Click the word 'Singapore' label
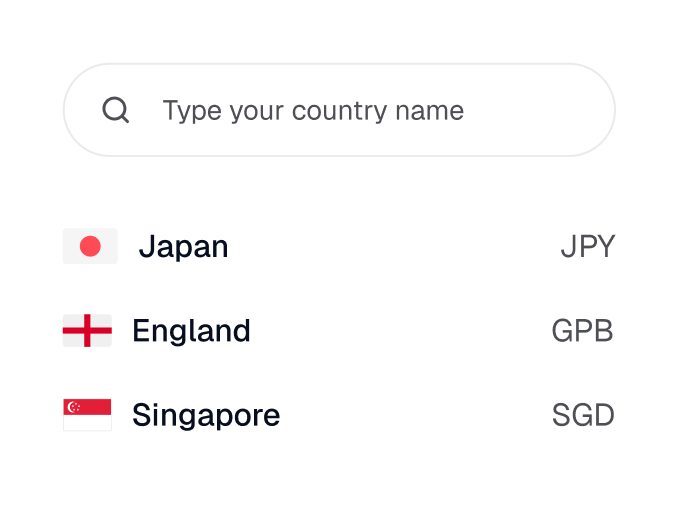679x512 pixels. [206, 415]
